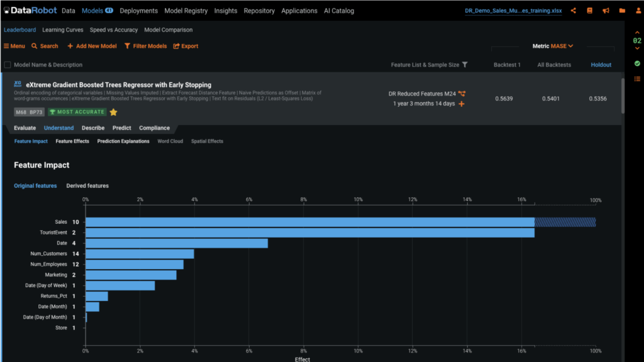This screenshot has width=644, height=362.
Task: Click the eXtreme Gradient Boosted Trees model name
Action: click(119, 85)
